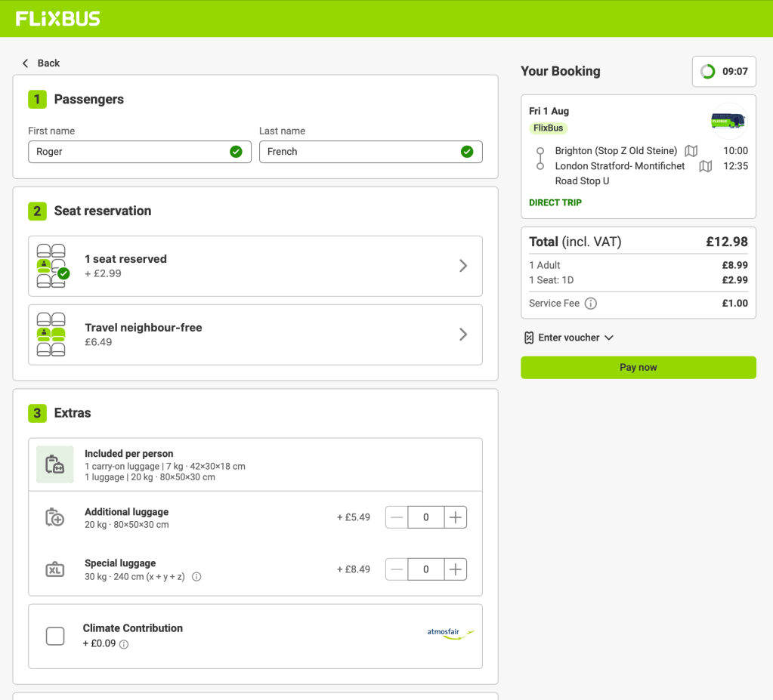Viewport: 773px width, 700px height.
Task: Decrease Special luggage quantity
Action: point(397,569)
